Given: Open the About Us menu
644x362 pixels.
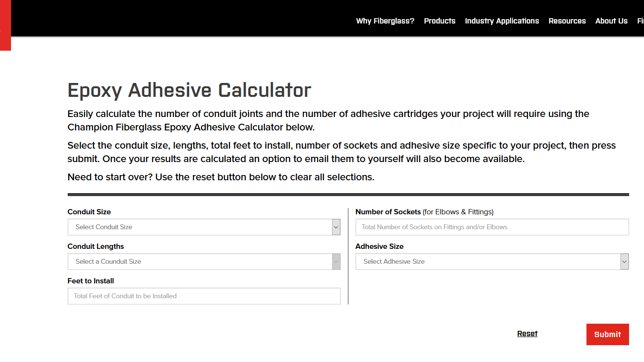Looking at the screenshot, I should click(x=611, y=21).
